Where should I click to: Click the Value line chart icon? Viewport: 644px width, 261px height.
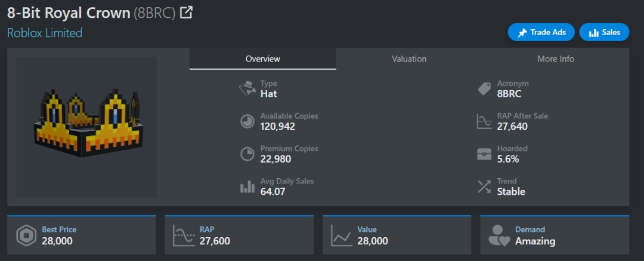(342, 236)
